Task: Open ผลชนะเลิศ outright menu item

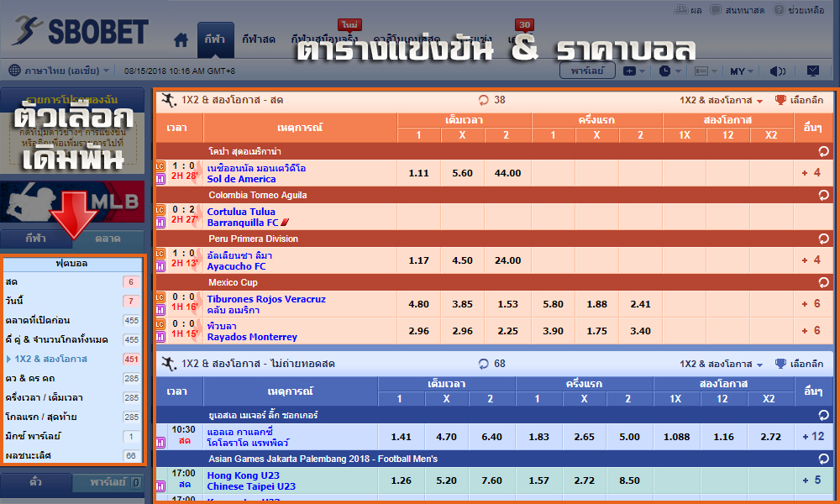Action: (x=71, y=455)
